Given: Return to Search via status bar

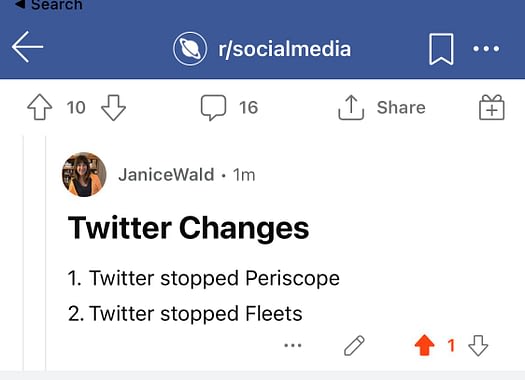Looking at the screenshot, I should tap(49, 5).
